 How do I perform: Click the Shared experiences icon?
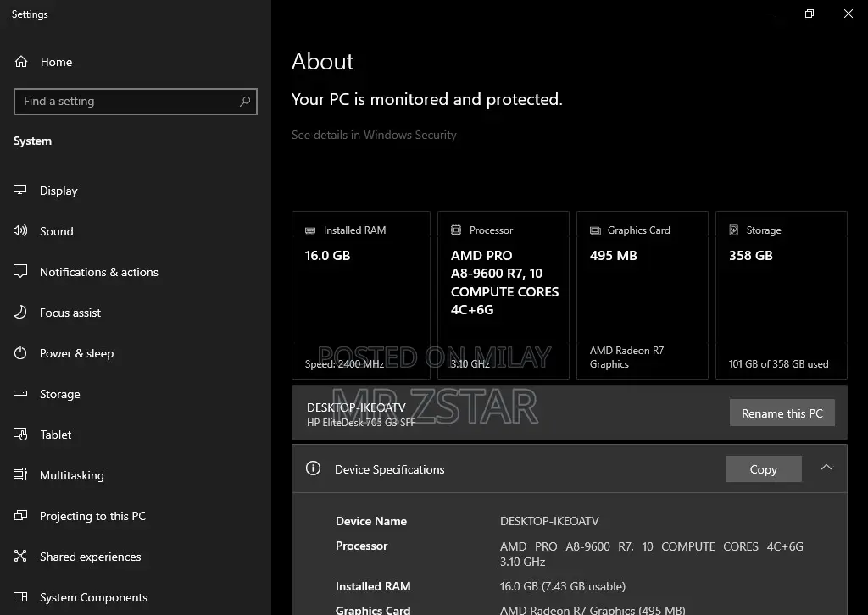21,557
